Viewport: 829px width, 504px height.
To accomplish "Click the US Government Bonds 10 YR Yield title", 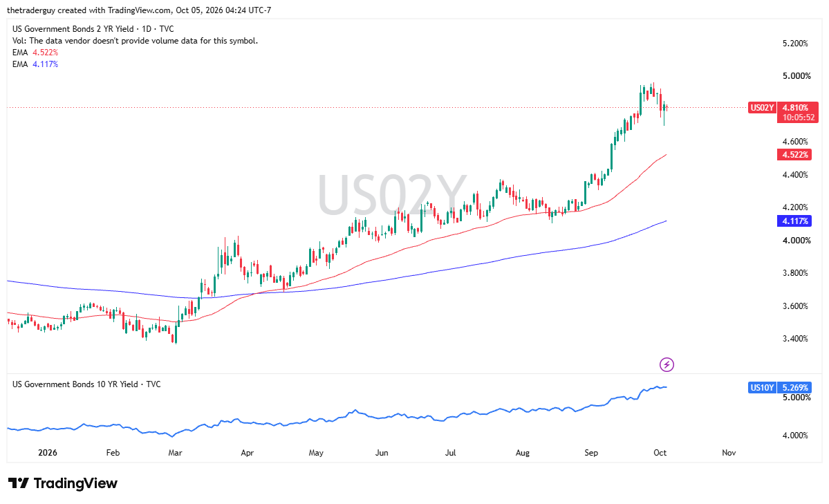I will pyautogui.click(x=86, y=384).
